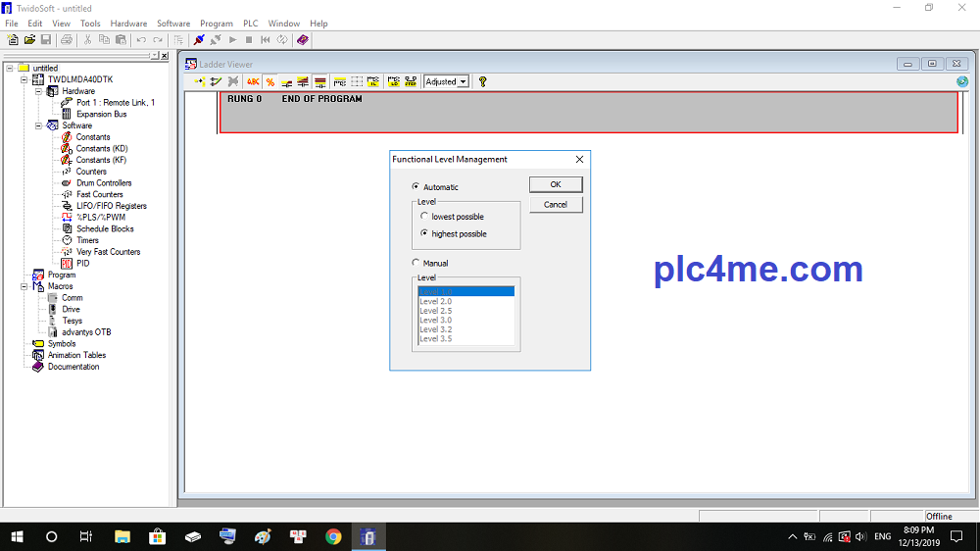This screenshot has width=980, height=551.
Task: Click the Cancel button in dialog
Action: point(556,205)
